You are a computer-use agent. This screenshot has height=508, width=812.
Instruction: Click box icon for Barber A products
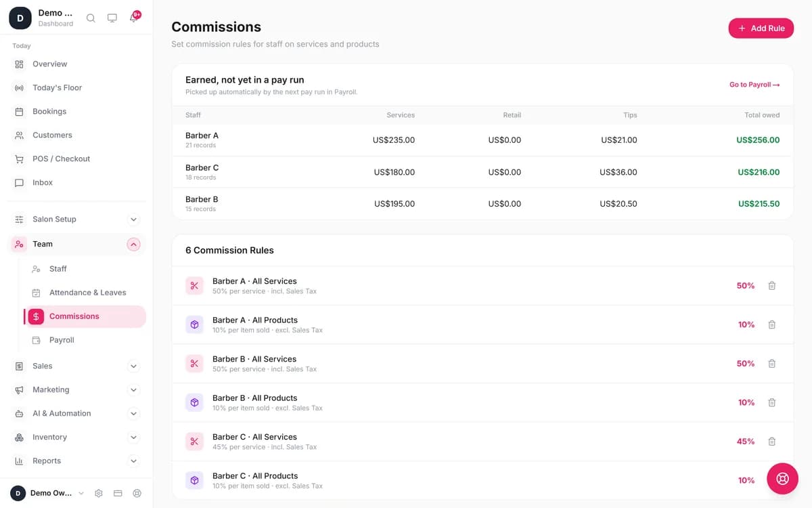click(194, 325)
